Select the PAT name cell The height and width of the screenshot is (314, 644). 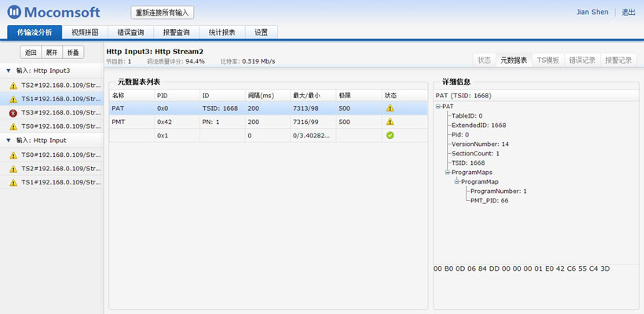click(131, 108)
